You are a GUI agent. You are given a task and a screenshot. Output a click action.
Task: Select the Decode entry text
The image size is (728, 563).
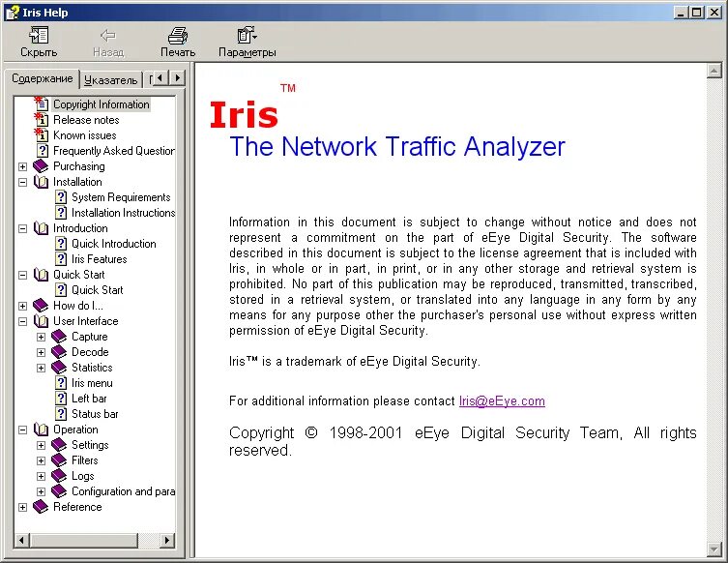pyautogui.click(x=90, y=352)
